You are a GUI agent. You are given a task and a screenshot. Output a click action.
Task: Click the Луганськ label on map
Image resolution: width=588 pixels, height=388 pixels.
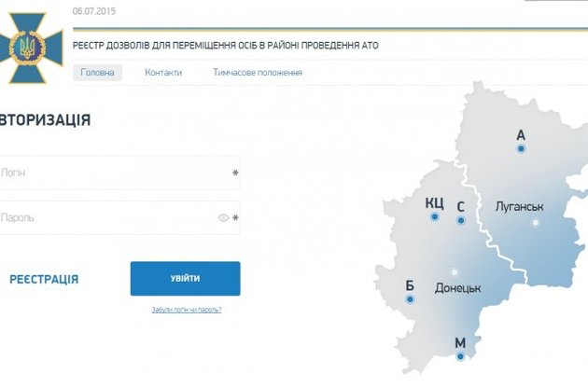point(519,206)
